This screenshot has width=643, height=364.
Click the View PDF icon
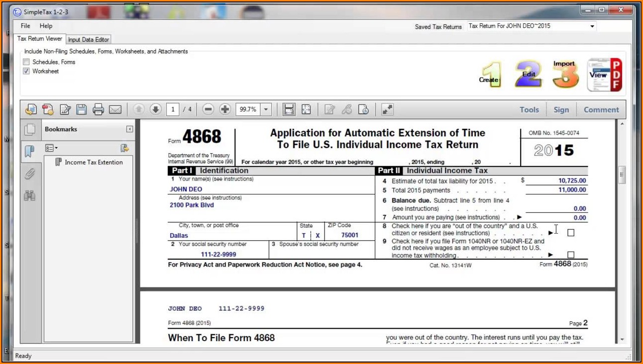[x=605, y=75]
